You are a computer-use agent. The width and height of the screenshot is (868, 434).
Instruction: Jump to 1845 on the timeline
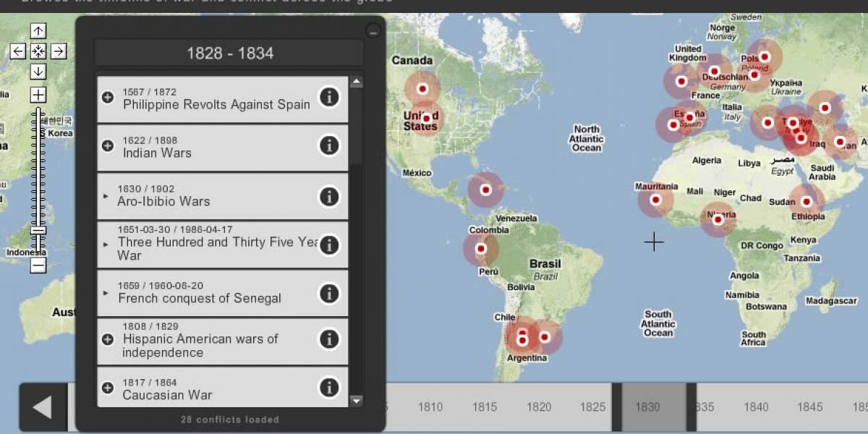(x=809, y=407)
